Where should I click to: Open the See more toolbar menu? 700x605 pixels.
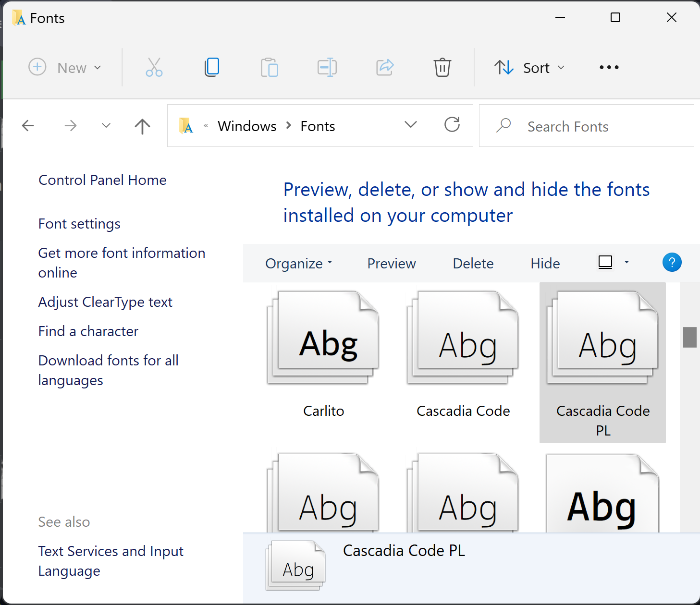pyautogui.click(x=608, y=67)
